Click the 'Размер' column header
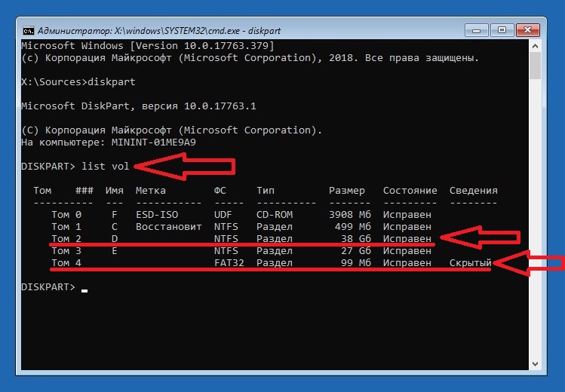Image resolution: width=565 pixels, height=392 pixels. [x=347, y=191]
